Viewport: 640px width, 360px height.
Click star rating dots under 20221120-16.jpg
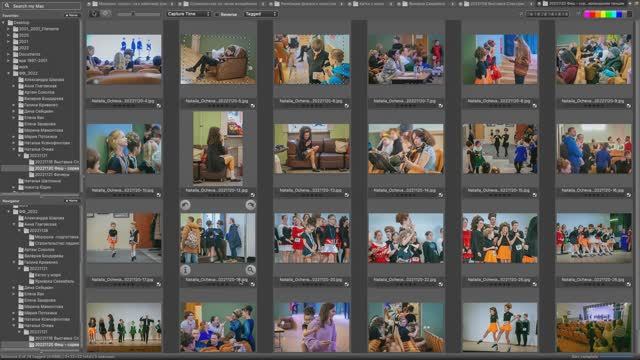tap(593, 195)
